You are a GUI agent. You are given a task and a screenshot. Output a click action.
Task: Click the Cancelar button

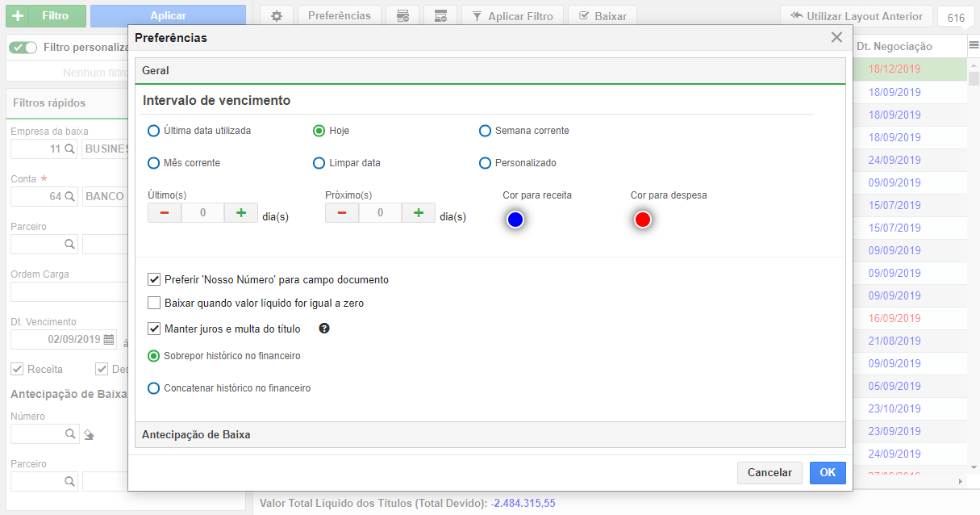[769, 473]
